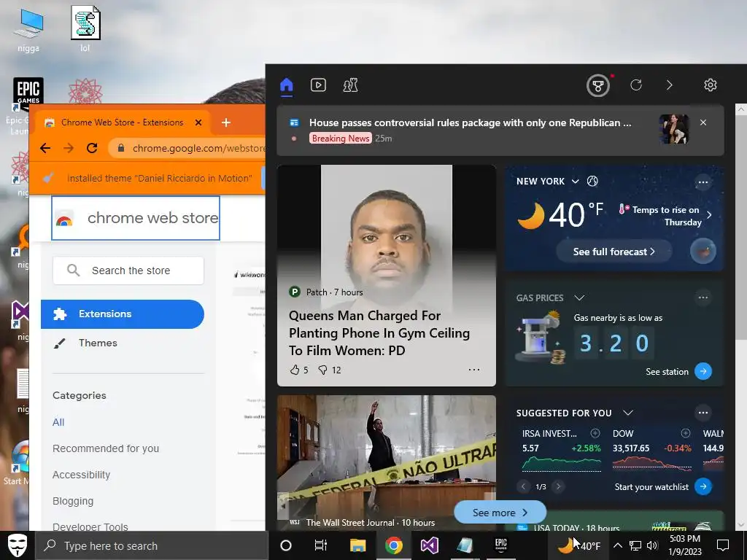747x560 pixels.
Task: Add IRSA INVEST to watchlist
Action: pyautogui.click(x=595, y=433)
